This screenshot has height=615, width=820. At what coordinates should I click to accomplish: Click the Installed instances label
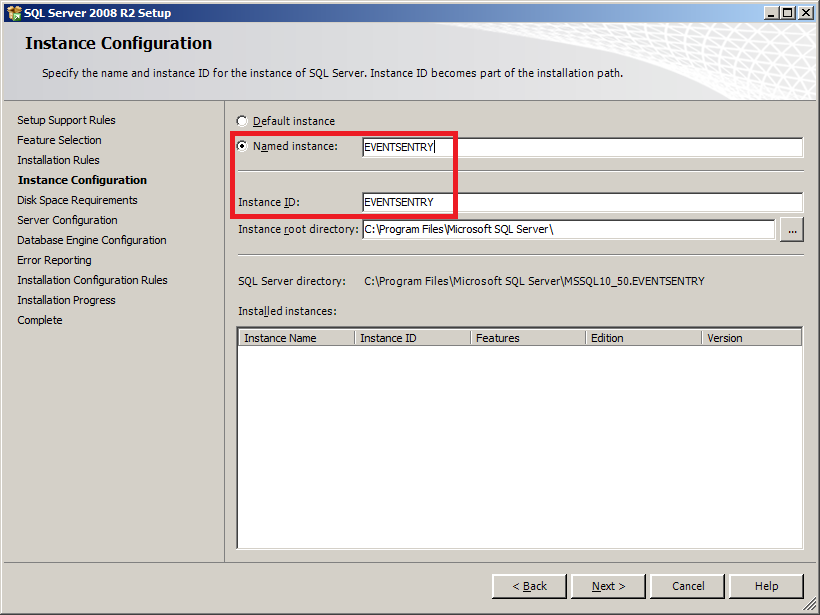point(287,311)
